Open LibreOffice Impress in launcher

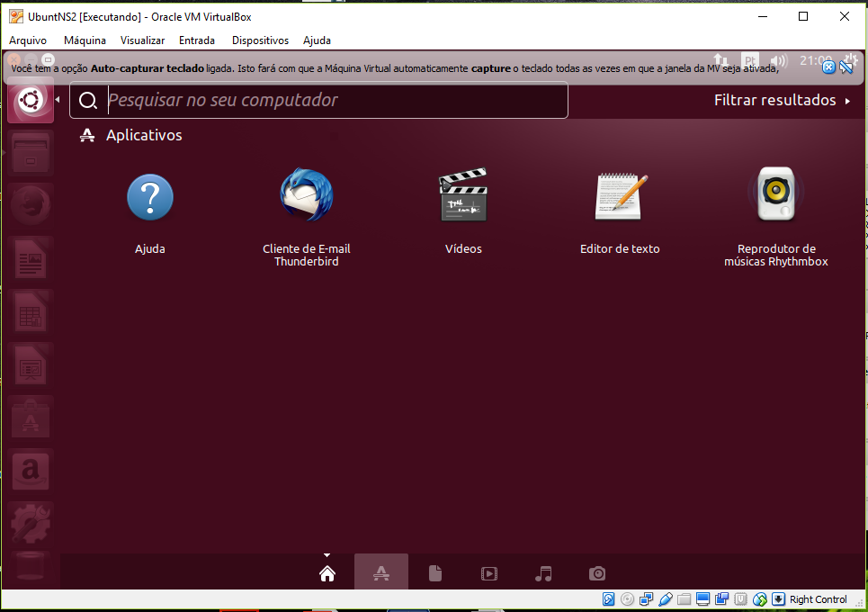point(31,365)
